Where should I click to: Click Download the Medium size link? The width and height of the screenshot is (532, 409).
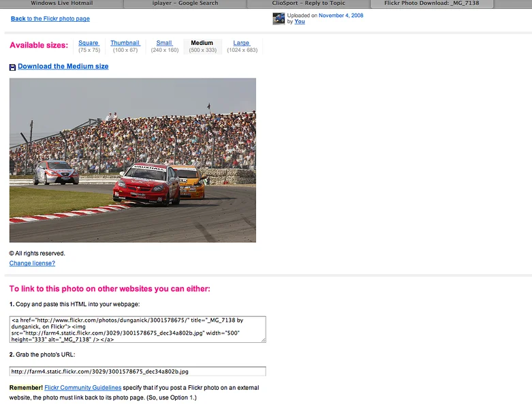[x=63, y=67]
